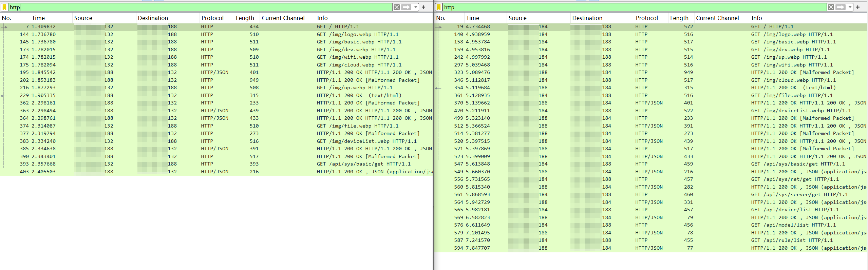Click the filter bookmark icon in left window
Screen dimensions: 868x270
4,7
